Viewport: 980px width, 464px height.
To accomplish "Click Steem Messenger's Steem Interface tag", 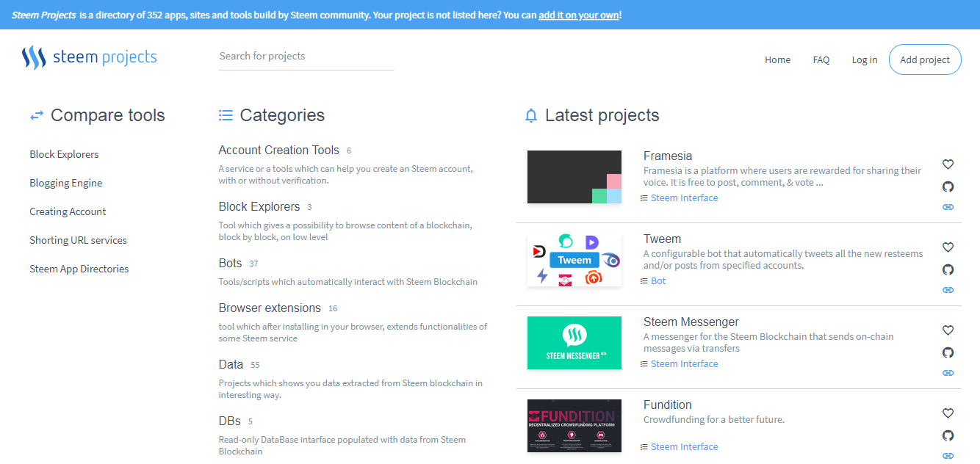I will (685, 364).
